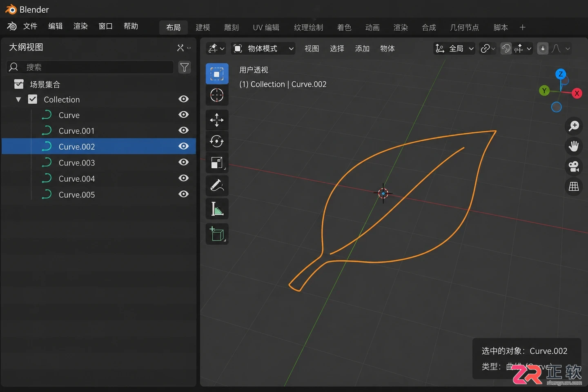Image resolution: width=588 pixels, height=392 pixels.
Task: Click the green Y axis gizmo
Action: coord(544,91)
